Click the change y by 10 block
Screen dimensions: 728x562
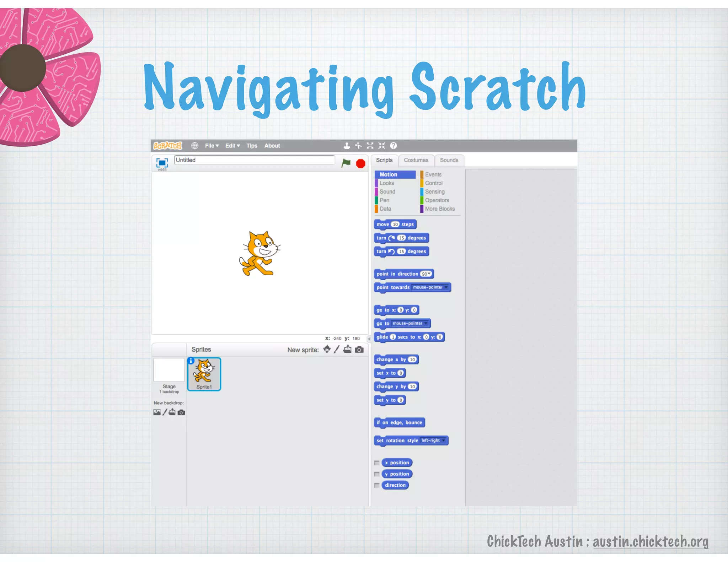pyautogui.click(x=396, y=387)
